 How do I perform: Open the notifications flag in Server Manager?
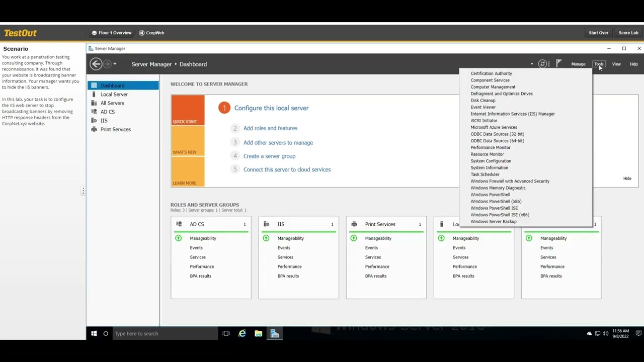(559, 63)
